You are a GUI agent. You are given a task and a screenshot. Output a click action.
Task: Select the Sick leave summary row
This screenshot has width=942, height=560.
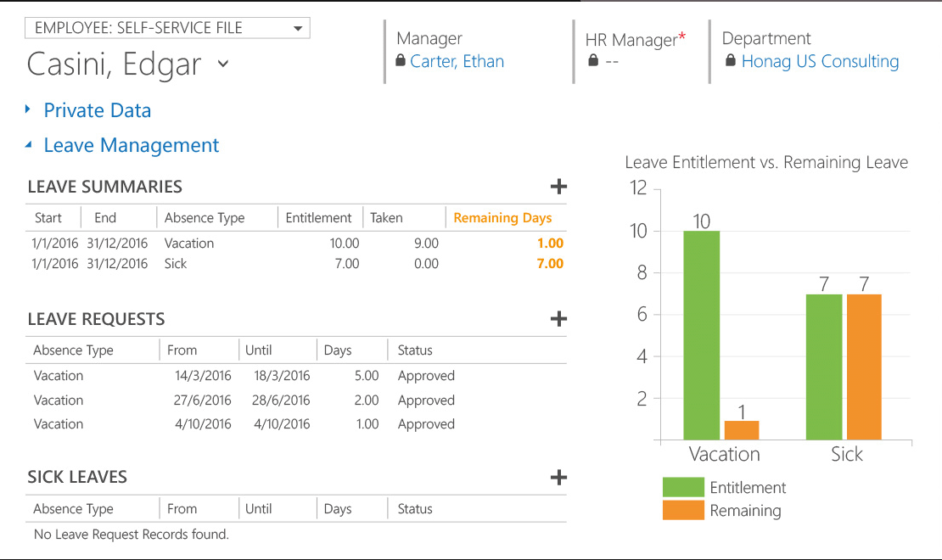pos(176,264)
